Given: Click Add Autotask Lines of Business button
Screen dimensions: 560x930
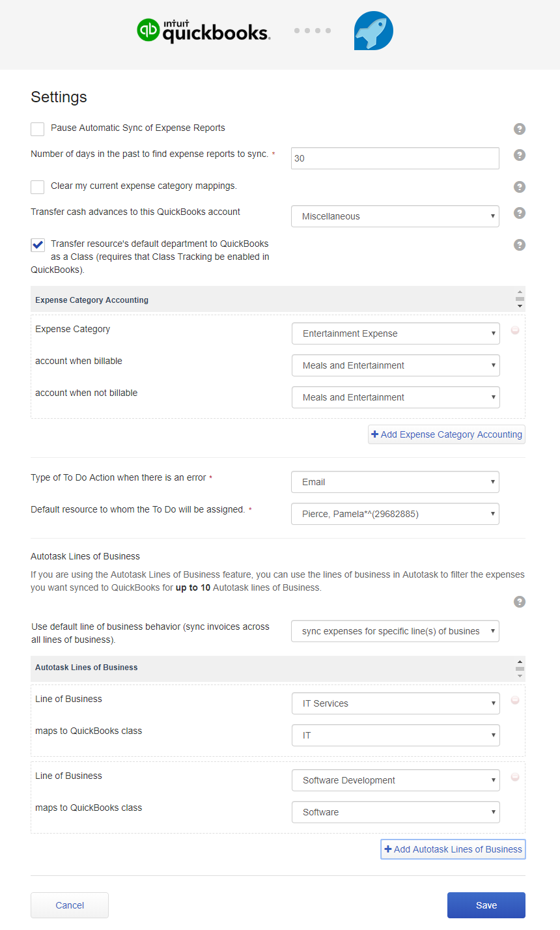Looking at the screenshot, I should (453, 849).
